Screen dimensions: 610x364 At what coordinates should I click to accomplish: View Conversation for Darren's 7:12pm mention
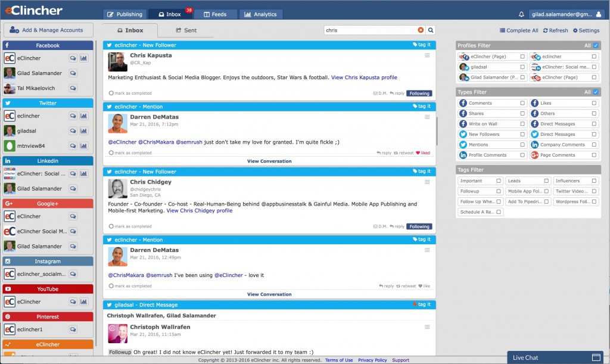pos(269,161)
